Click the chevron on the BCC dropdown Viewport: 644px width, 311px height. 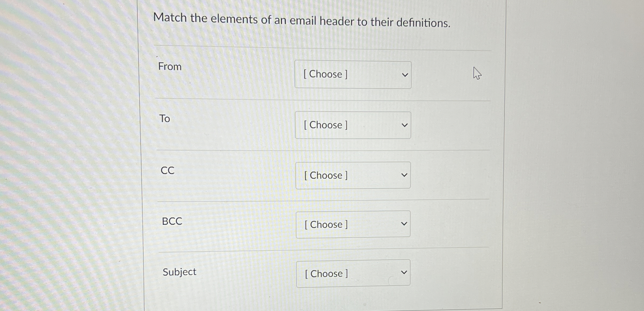(x=404, y=224)
